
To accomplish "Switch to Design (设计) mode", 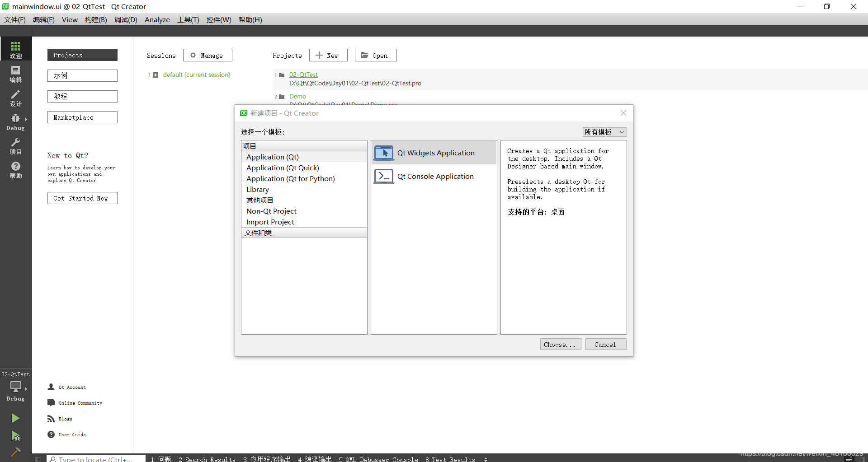I will click(x=16, y=98).
